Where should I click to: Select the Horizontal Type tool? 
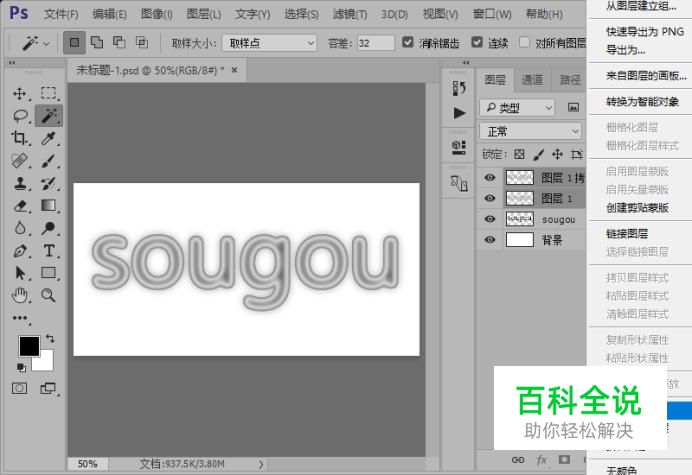[48, 251]
